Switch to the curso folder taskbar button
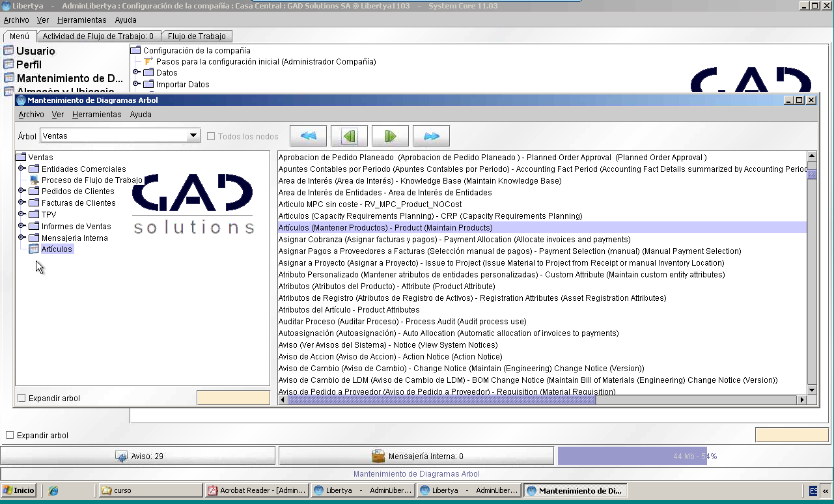Viewport: 834px width, 504px height. point(150,490)
